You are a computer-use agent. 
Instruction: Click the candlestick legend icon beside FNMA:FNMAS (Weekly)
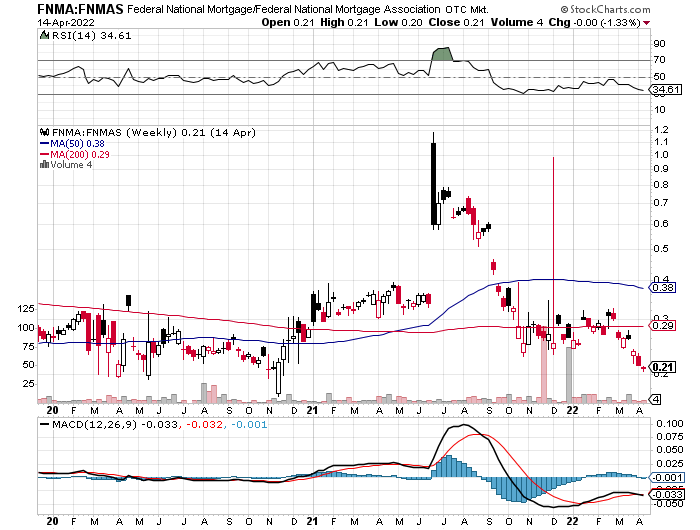click(x=44, y=132)
